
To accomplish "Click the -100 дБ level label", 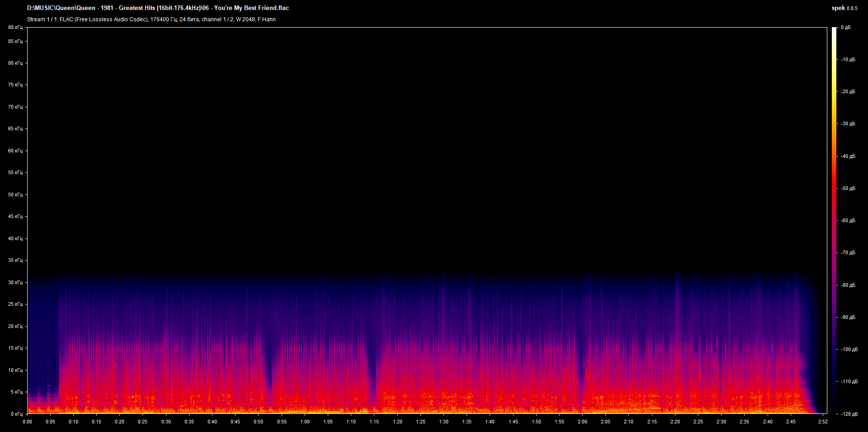I will [849, 349].
